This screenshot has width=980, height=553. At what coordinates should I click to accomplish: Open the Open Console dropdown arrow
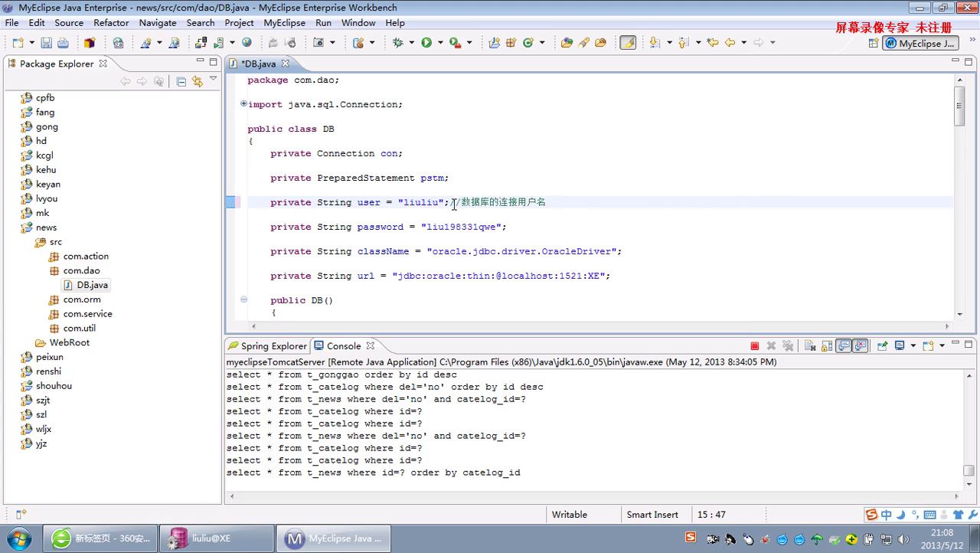942,346
